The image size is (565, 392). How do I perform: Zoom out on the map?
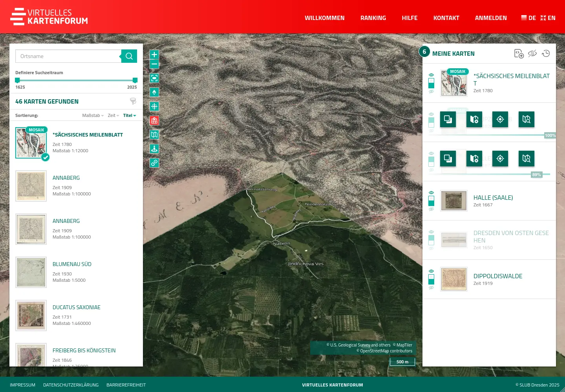154,64
